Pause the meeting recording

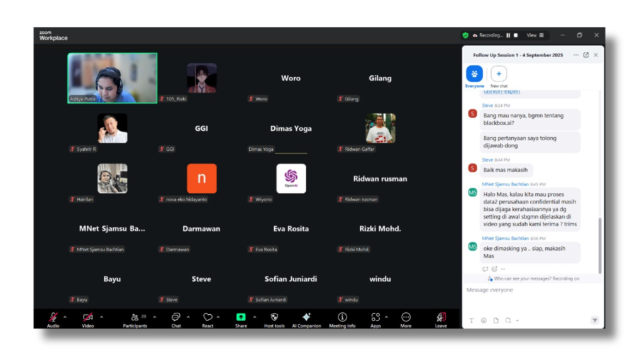(508, 35)
